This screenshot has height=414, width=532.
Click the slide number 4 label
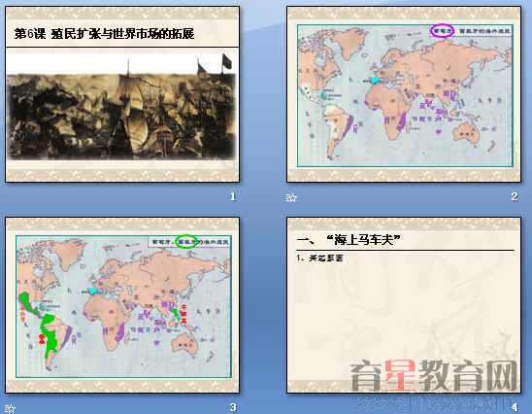515,407
